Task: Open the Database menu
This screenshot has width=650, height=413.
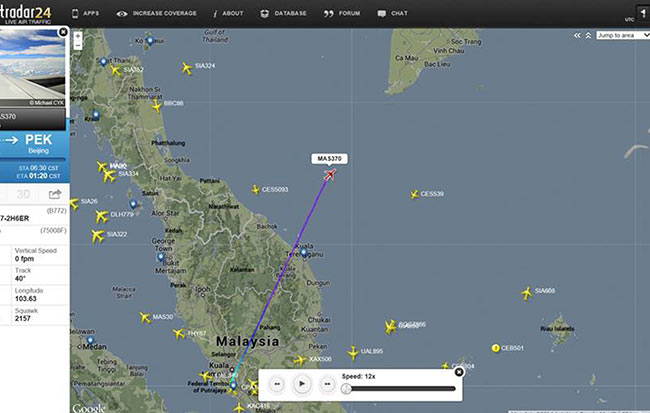Action: tap(284, 14)
